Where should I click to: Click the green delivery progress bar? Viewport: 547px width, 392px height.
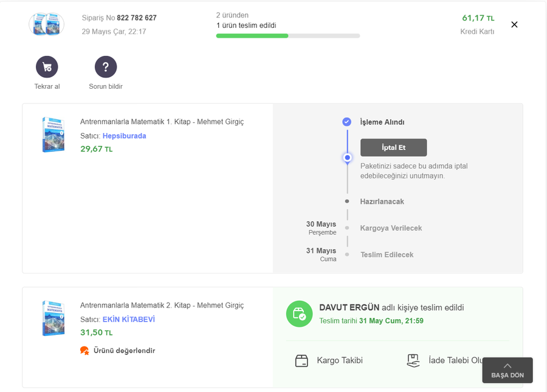point(252,36)
